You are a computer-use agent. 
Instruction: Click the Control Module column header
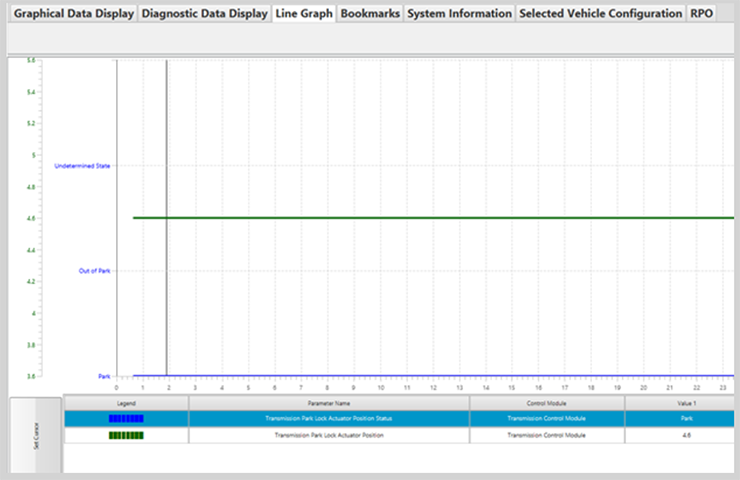[546, 402]
